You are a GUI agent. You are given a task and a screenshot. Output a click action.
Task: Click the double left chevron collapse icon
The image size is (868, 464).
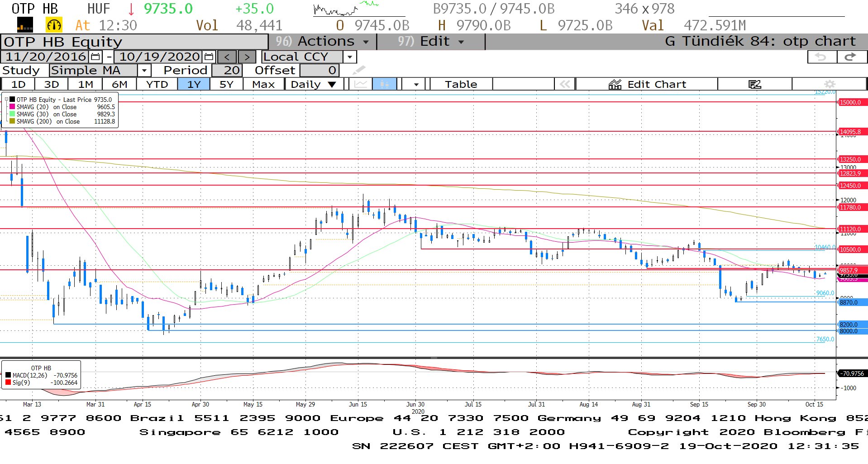point(565,84)
